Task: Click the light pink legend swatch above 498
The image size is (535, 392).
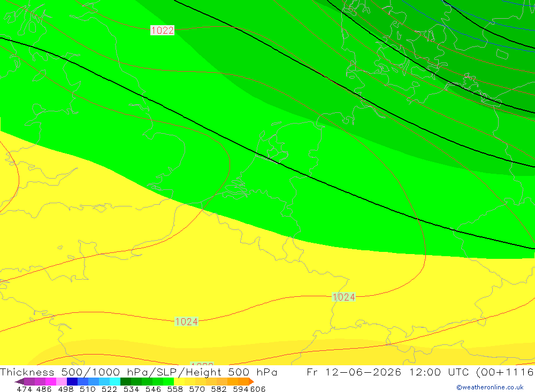Action: point(62,381)
